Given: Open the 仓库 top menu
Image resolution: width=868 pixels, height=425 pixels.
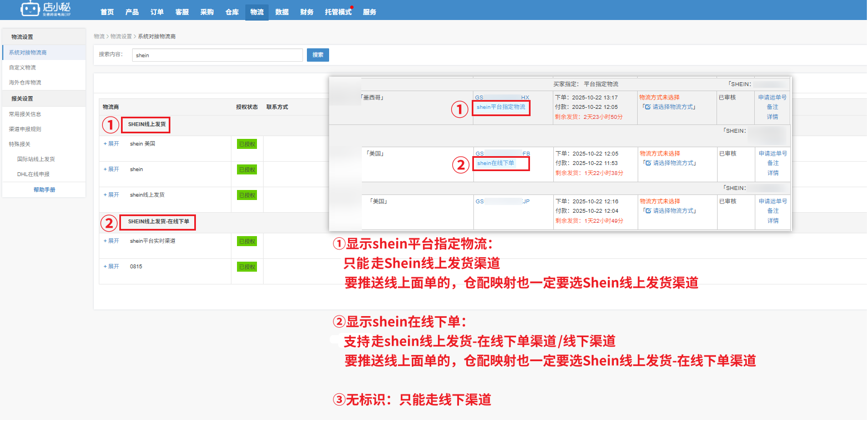Looking at the screenshot, I should 232,12.
